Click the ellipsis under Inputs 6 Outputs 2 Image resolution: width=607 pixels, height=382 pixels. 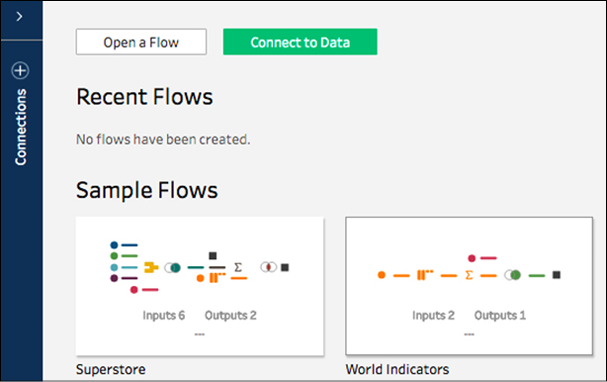coord(199,334)
